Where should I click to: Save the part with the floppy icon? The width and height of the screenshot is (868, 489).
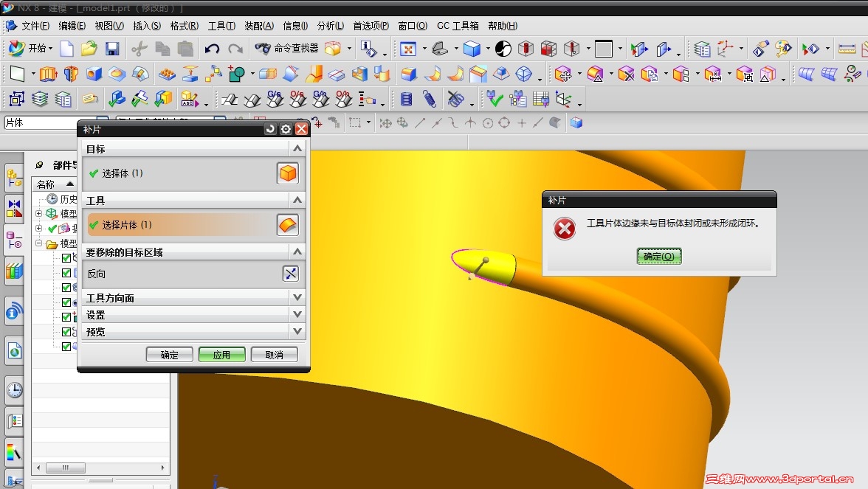(112, 49)
